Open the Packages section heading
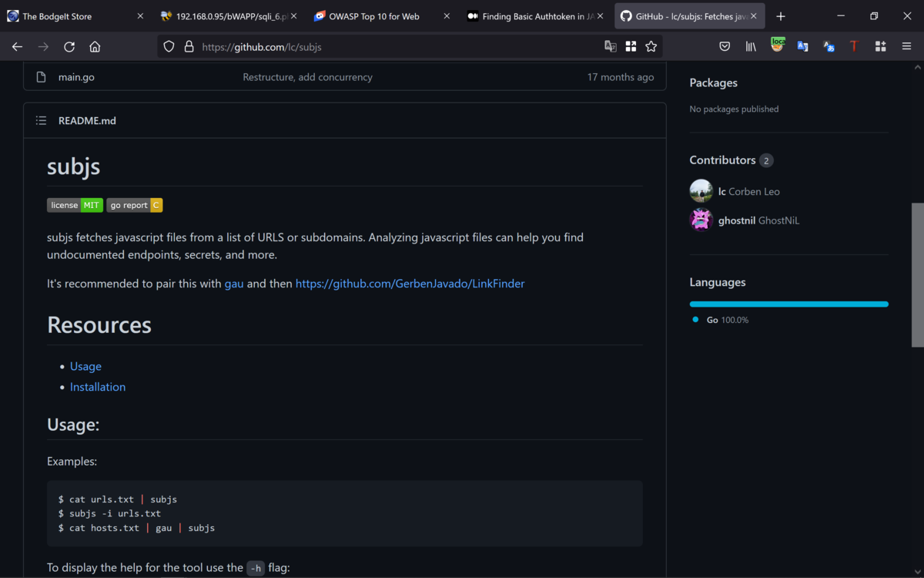The width and height of the screenshot is (924, 578). (x=713, y=82)
